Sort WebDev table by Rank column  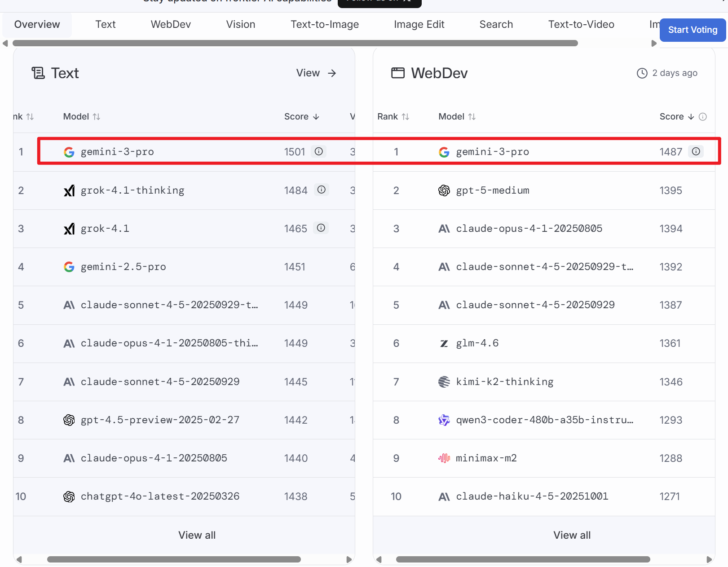[x=393, y=117]
